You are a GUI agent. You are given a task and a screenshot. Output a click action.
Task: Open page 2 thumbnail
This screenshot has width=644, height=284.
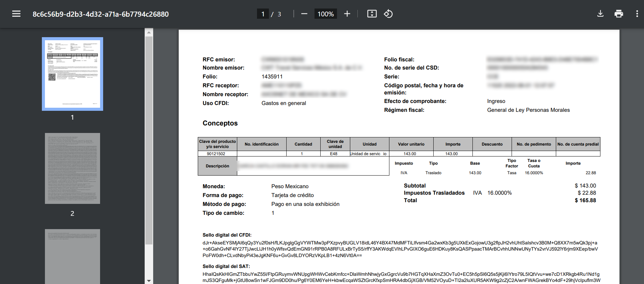click(x=73, y=168)
